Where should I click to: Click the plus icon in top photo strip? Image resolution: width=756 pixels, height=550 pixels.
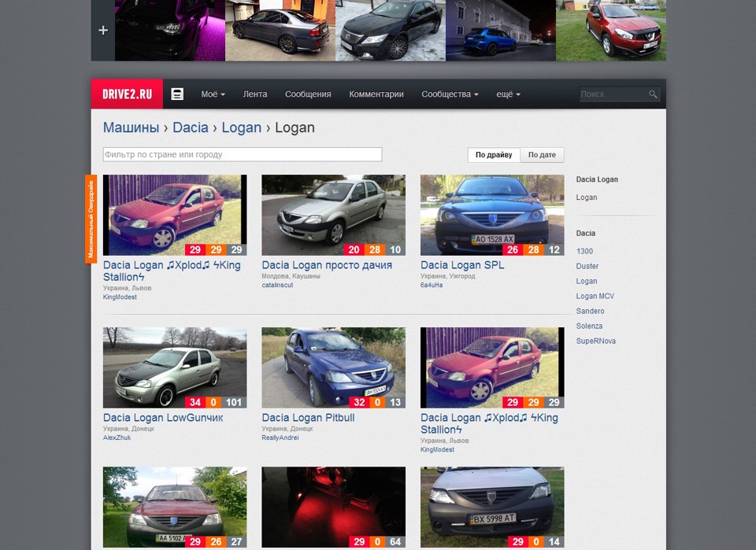102,31
